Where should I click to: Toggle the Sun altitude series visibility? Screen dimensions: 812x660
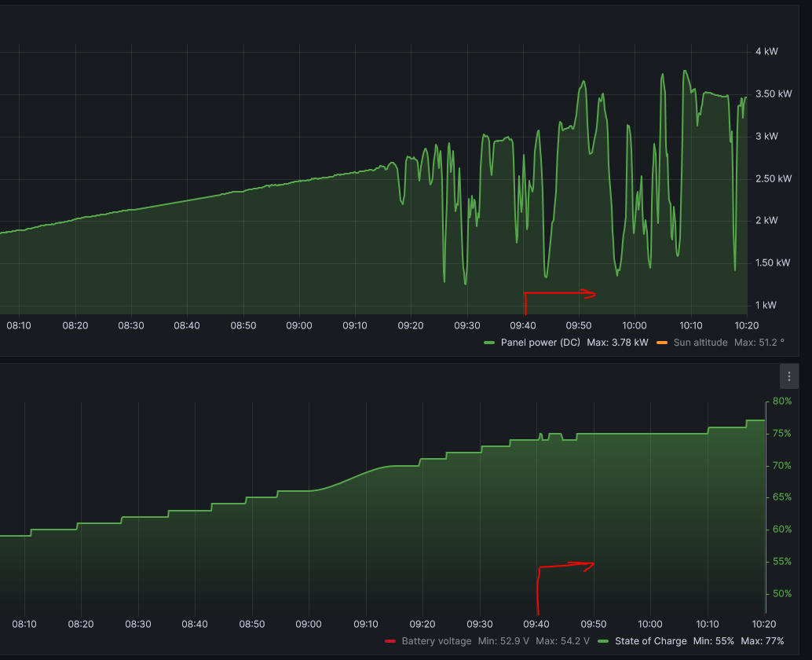click(x=700, y=343)
